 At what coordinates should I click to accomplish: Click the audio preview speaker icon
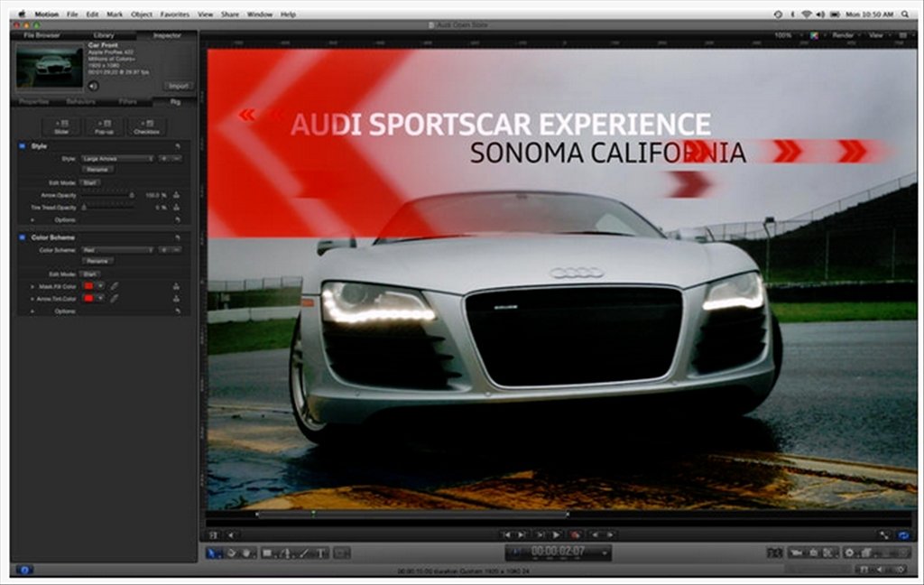[93, 86]
